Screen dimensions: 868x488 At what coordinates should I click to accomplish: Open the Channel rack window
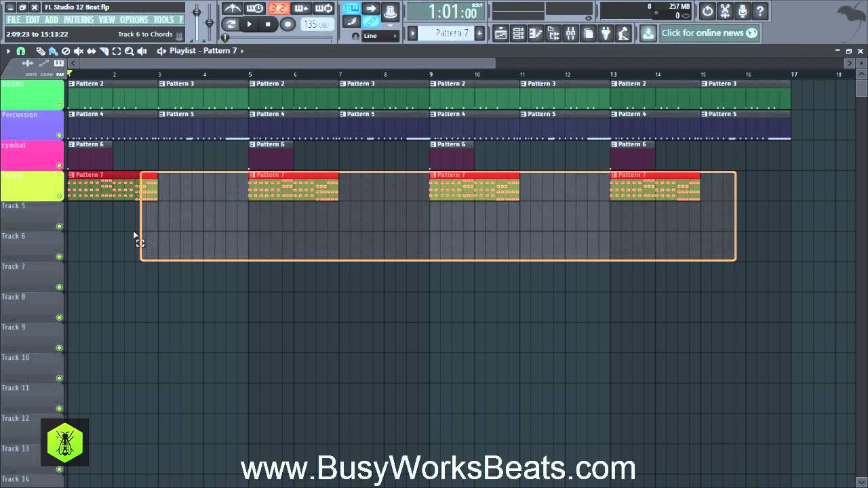(x=518, y=33)
